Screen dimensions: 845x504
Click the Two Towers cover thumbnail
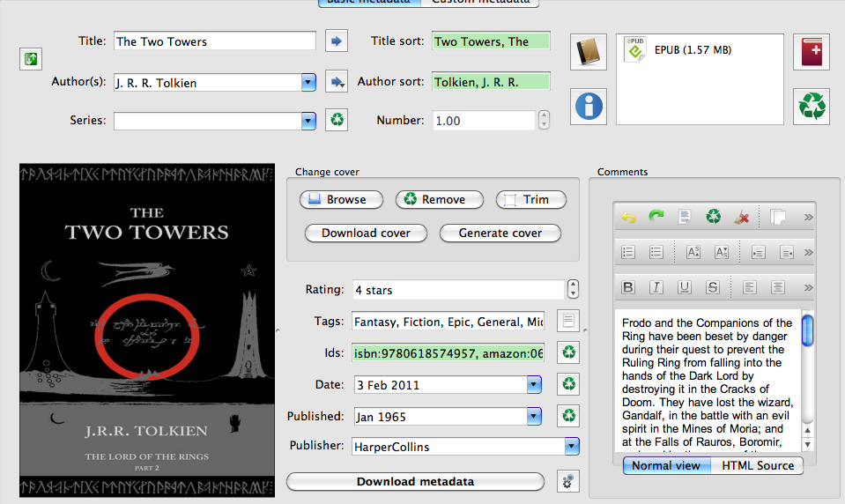(x=147, y=330)
